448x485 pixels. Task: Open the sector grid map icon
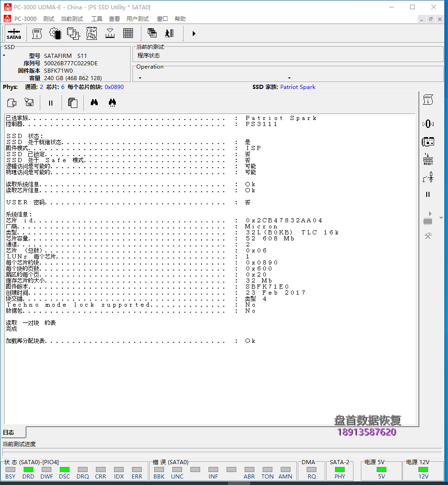tap(128, 33)
